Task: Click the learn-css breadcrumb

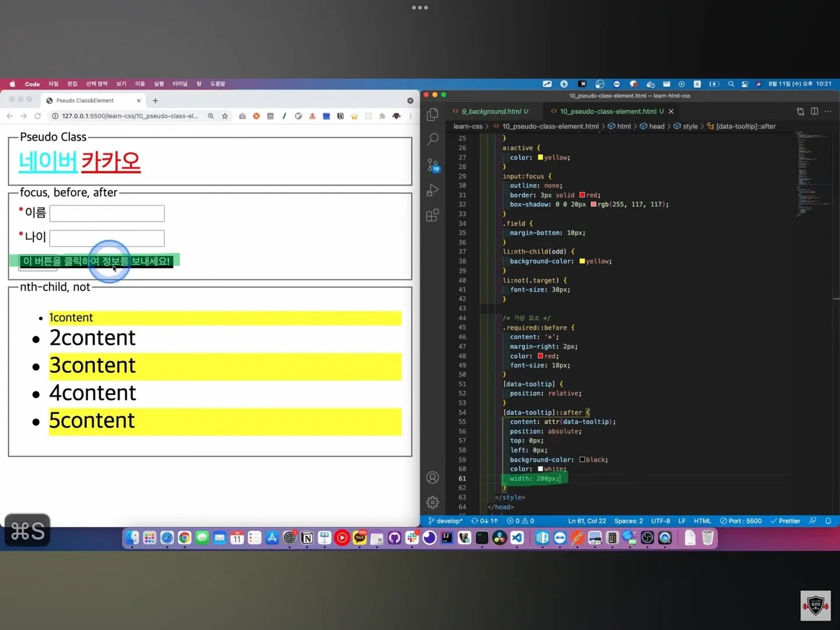Action: 468,127
